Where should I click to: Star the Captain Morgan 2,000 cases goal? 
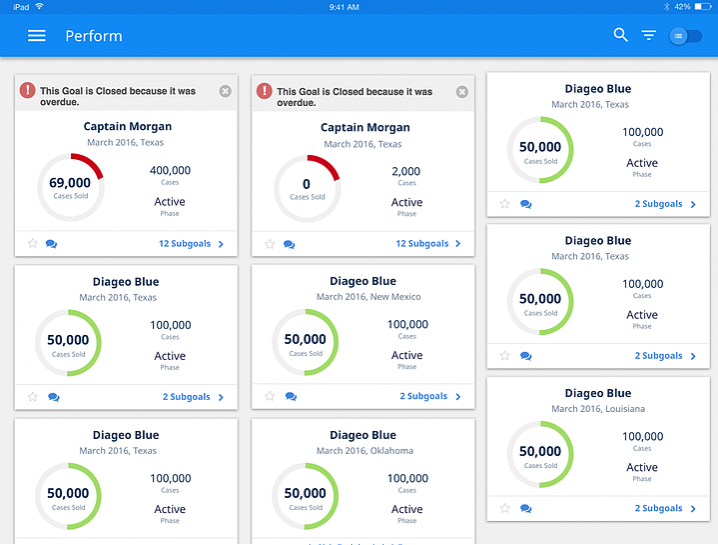point(270,244)
